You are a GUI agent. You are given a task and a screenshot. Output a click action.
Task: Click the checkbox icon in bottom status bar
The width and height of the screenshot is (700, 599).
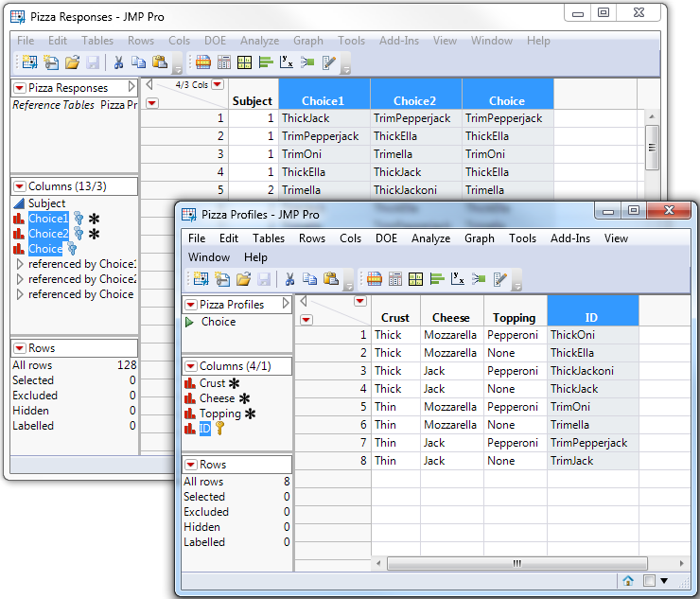coord(648,581)
